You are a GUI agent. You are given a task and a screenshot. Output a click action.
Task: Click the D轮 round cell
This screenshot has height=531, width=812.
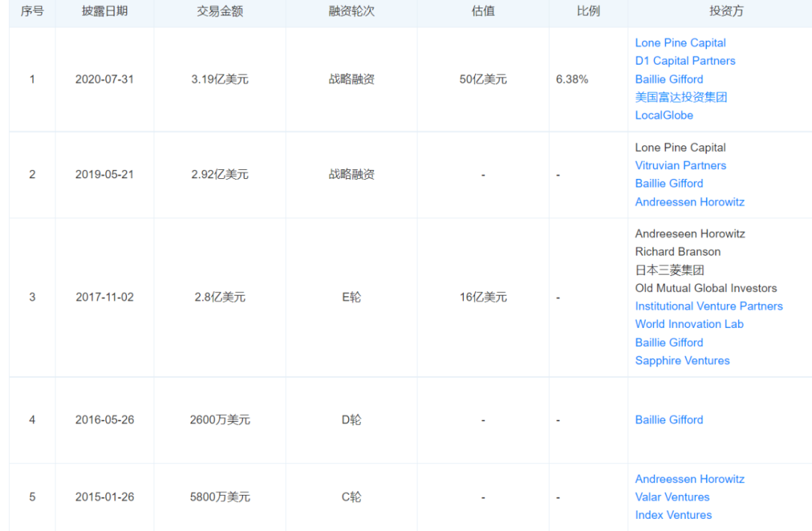point(352,420)
